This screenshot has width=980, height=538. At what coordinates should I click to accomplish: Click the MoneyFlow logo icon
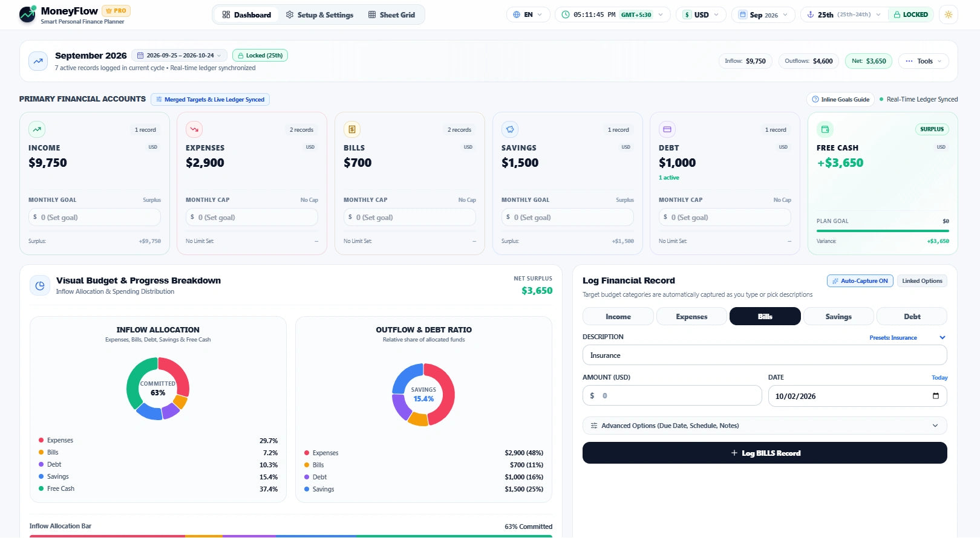click(x=27, y=15)
